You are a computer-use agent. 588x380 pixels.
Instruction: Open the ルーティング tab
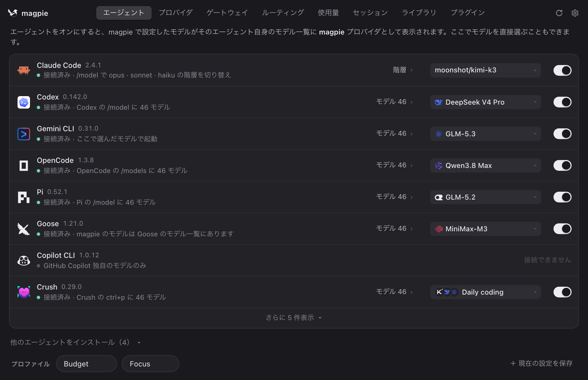click(283, 13)
